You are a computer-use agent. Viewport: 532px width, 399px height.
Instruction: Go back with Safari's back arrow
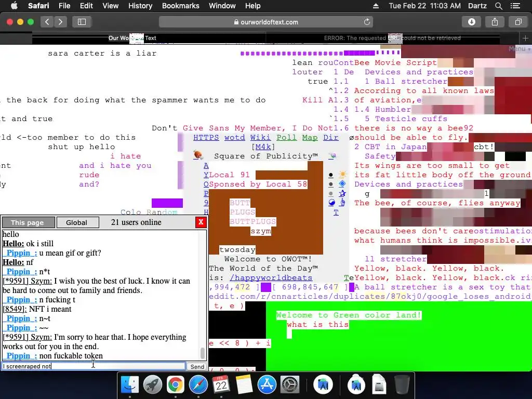coord(47,22)
